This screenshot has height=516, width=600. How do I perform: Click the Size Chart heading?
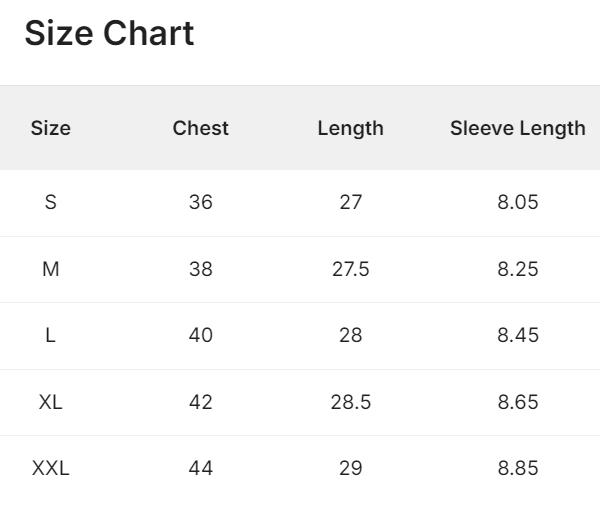tap(109, 33)
